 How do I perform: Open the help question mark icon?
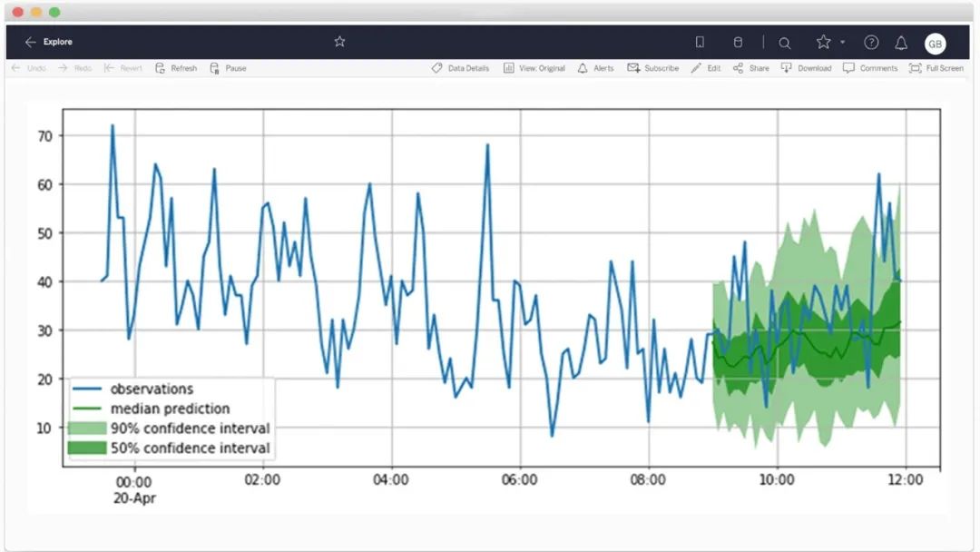(871, 42)
